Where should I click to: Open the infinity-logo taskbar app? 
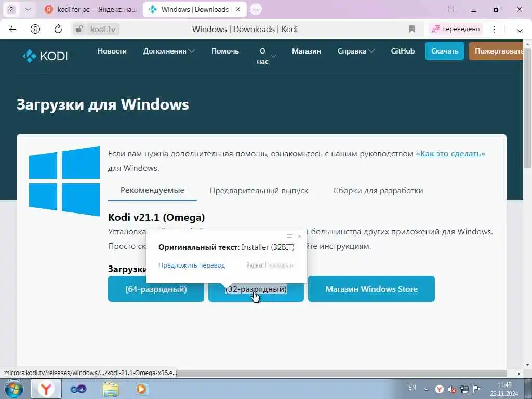pos(78,389)
